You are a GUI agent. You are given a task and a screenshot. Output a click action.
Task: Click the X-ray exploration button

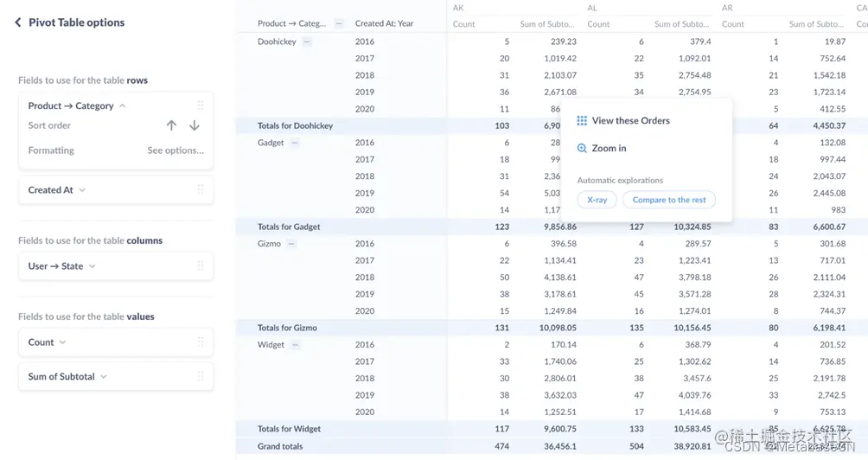pos(597,200)
